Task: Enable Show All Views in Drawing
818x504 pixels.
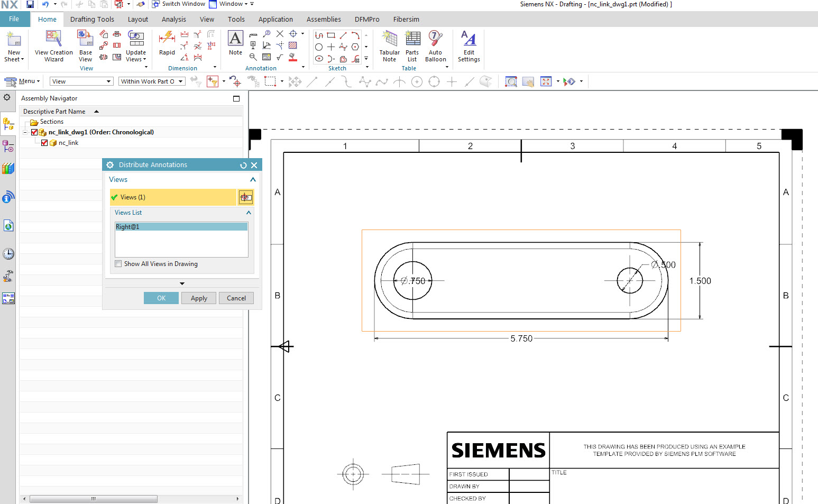Action: (x=118, y=263)
